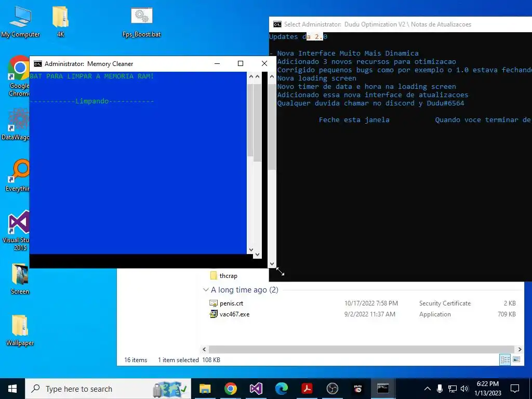Image resolution: width=532 pixels, height=399 pixels.
Task: Open the Wallpaper folder on desktop
Action: point(20,330)
